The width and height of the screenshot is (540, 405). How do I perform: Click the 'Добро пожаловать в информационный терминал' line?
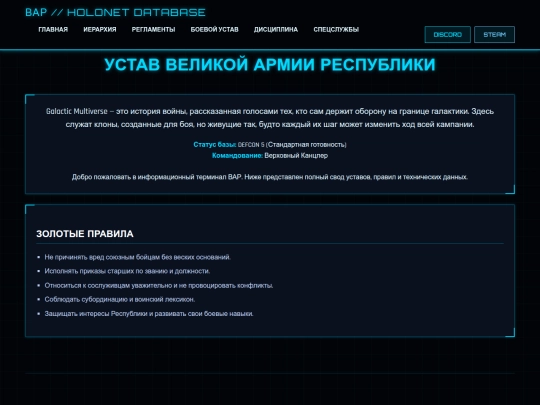coord(270,177)
